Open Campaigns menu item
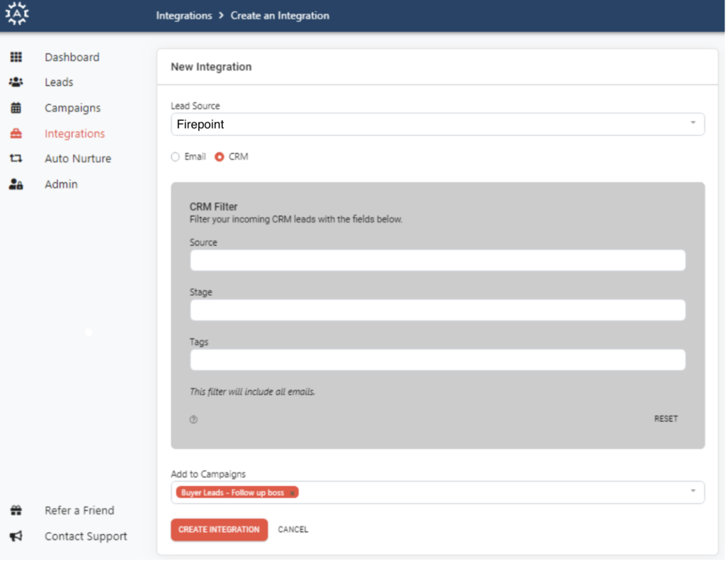The width and height of the screenshot is (728, 562). click(73, 107)
